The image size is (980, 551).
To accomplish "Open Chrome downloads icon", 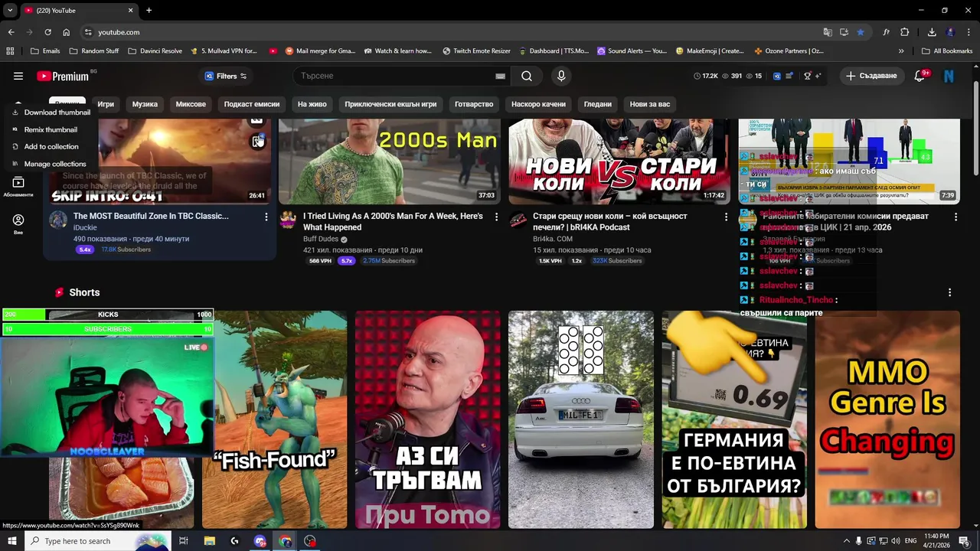I will point(932,32).
